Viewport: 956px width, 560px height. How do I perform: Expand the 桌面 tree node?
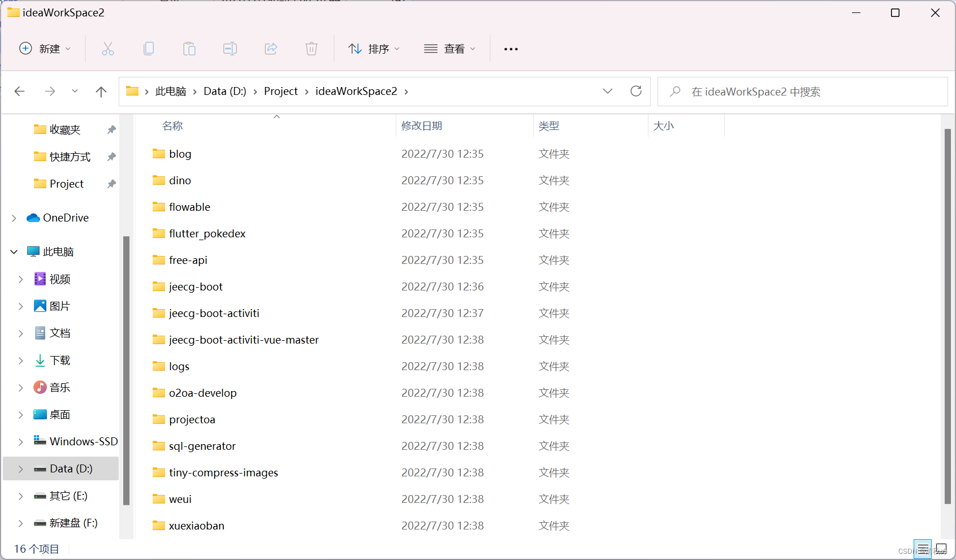coord(21,415)
